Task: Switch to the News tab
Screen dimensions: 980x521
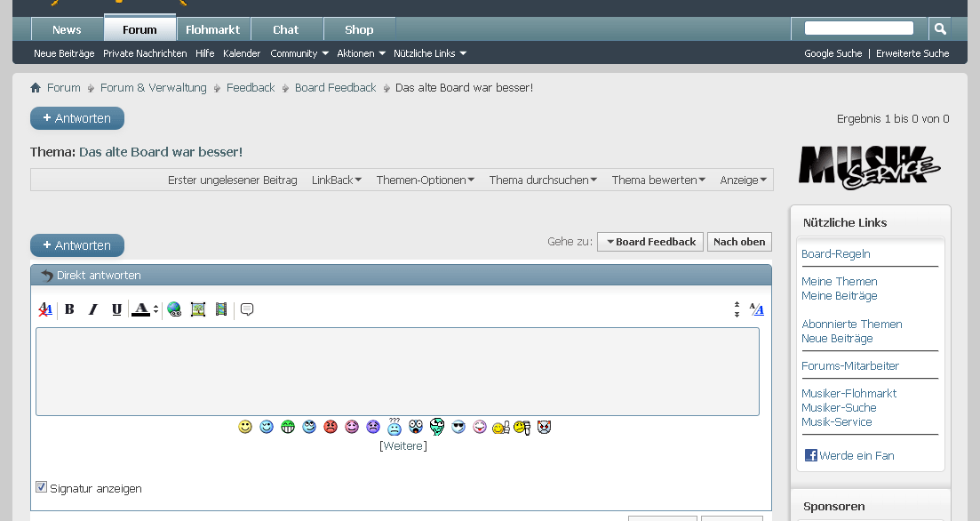Action: coord(67,29)
